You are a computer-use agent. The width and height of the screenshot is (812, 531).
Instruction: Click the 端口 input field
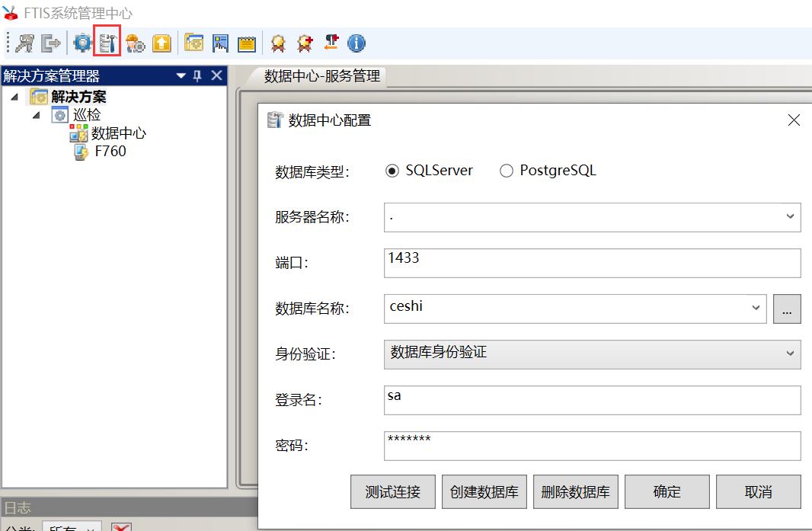click(x=592, y=263)
